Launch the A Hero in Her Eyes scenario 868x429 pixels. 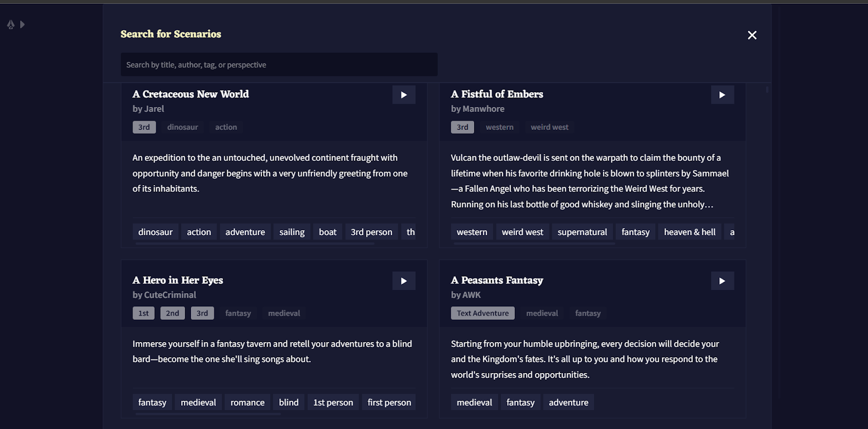click(404, 281)
